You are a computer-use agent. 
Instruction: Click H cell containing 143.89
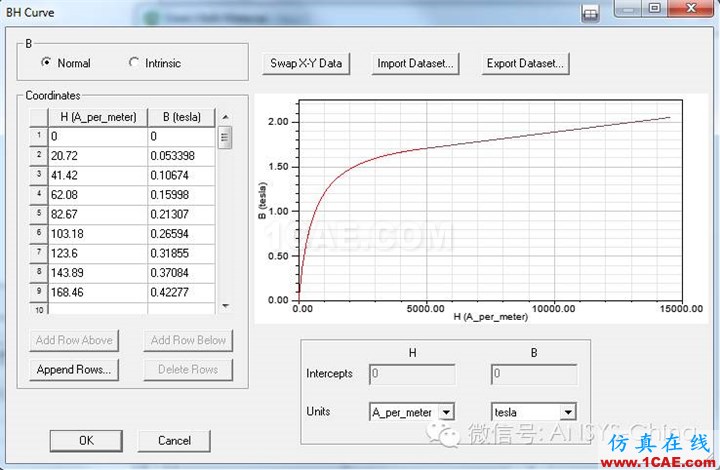(x=98, y=273)
